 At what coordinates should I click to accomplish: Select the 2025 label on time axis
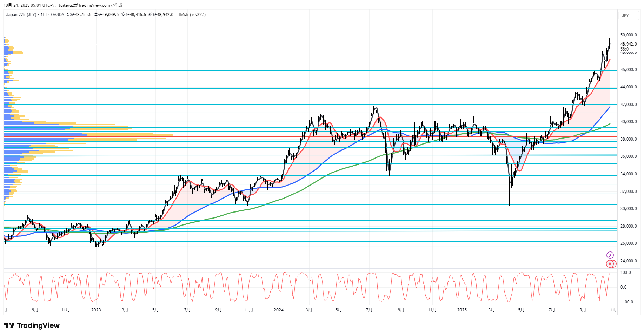tap(462, 310)
